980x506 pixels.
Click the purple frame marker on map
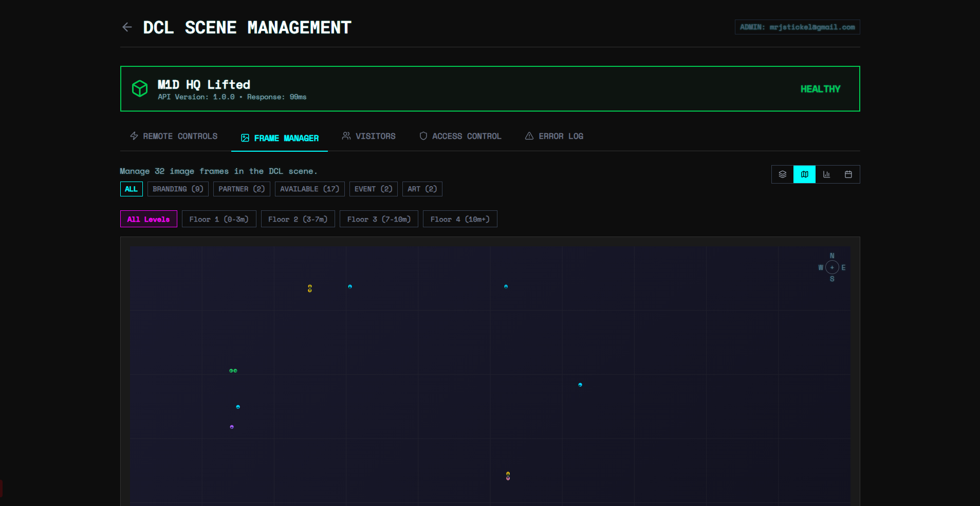coord(232,427)
